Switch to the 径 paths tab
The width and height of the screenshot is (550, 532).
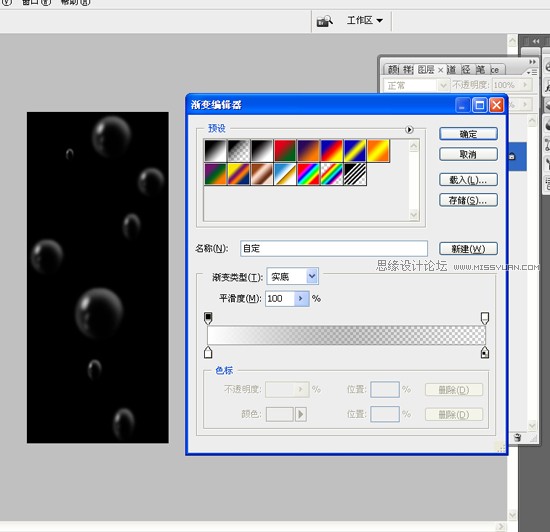[466, 69]
